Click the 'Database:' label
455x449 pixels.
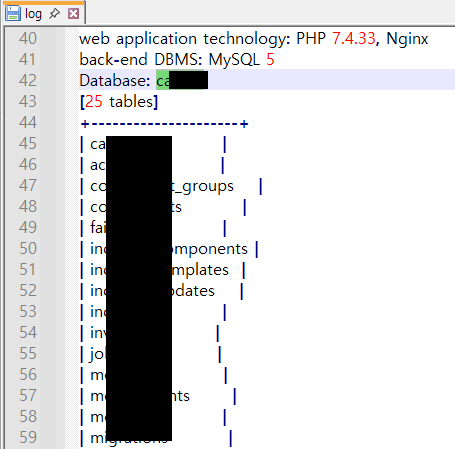(x=115, y=81)
